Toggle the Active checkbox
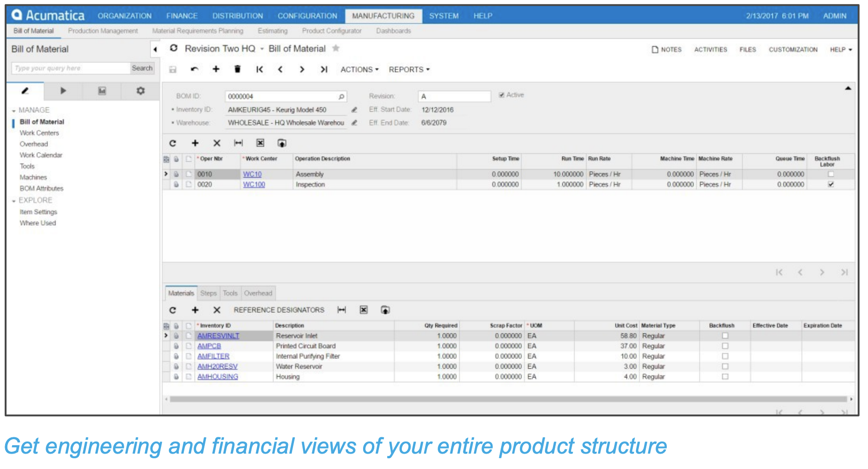This screenshot has height=469, width=868. pos(502,95)
